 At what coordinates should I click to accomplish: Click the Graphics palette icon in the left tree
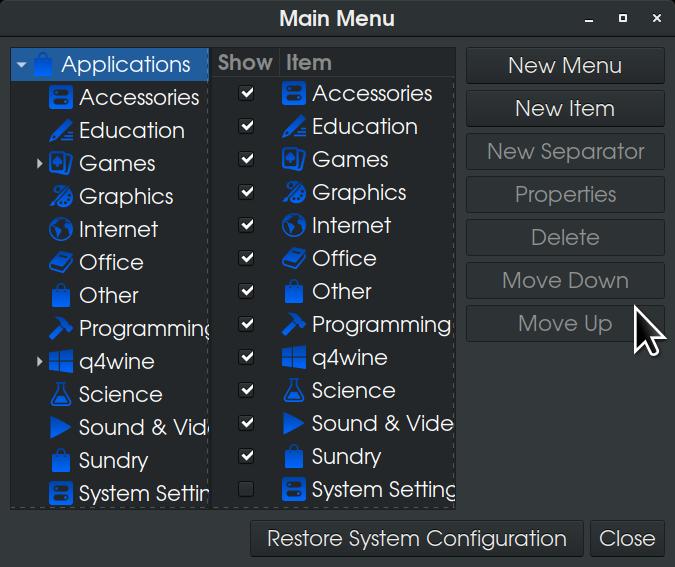tap(61, 197)
